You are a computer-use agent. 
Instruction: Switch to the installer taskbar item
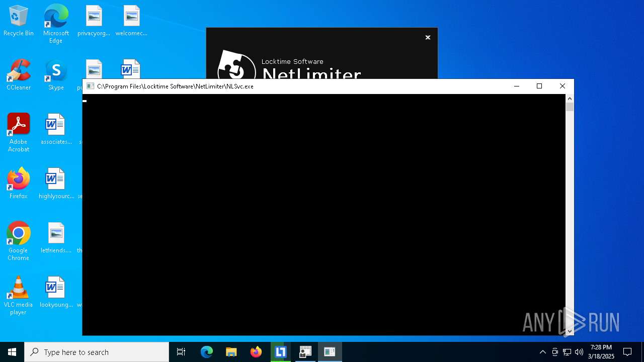pyautogui.click(x=305, y=352)
